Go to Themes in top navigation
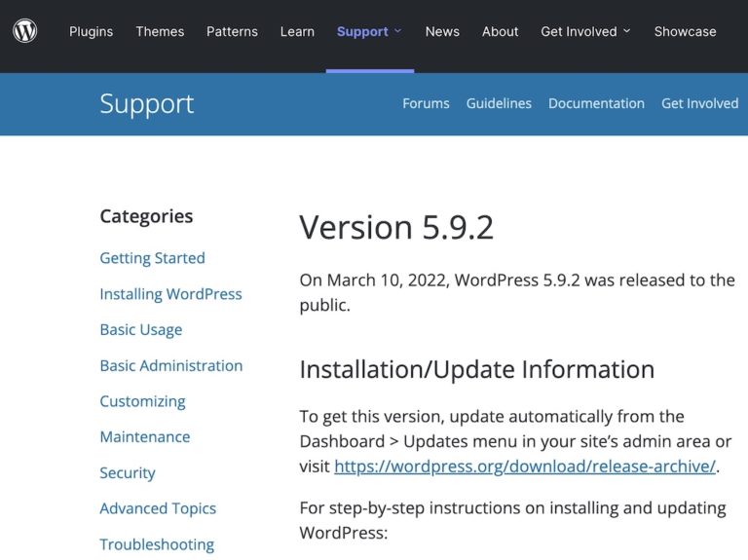 tap(160, 31)
